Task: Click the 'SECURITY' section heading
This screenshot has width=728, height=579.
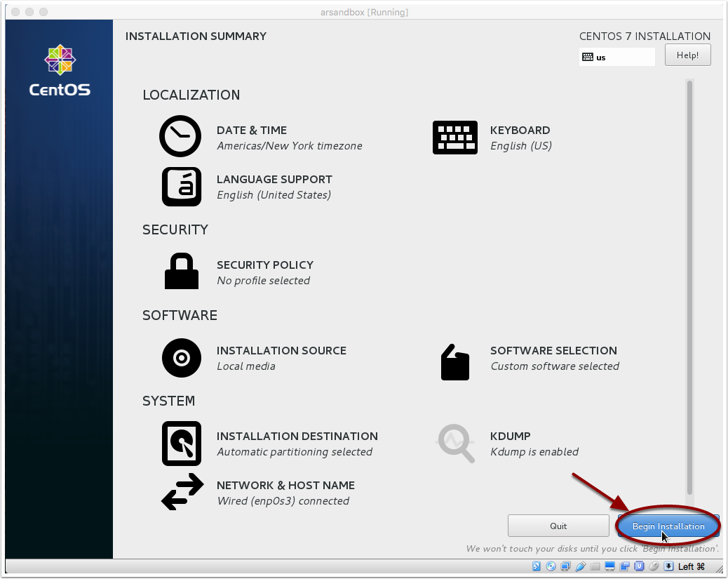Action: click(x=175, y=229)
